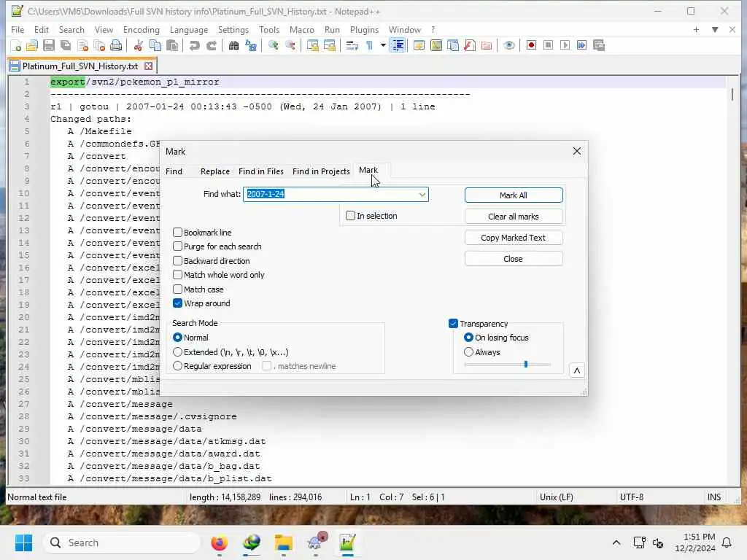Screen dimensions: 747x560
Task: Switch to Find in Projects tab
Action: coord(321,171)
